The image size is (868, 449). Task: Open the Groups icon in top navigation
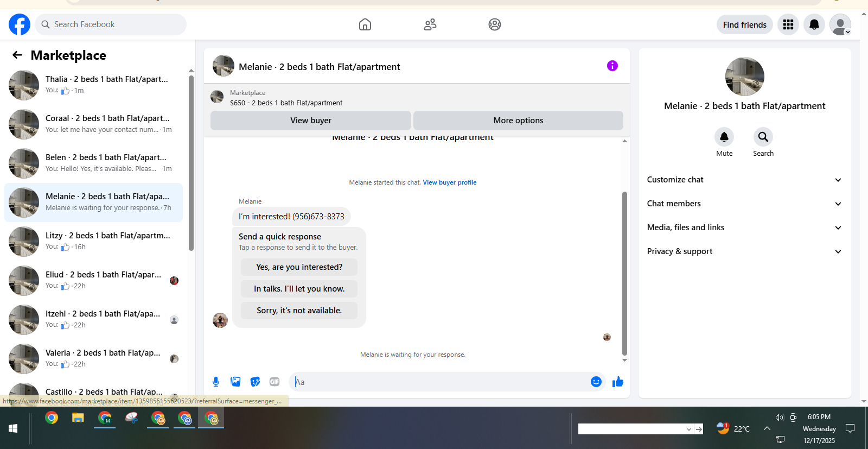coord(495,24)
